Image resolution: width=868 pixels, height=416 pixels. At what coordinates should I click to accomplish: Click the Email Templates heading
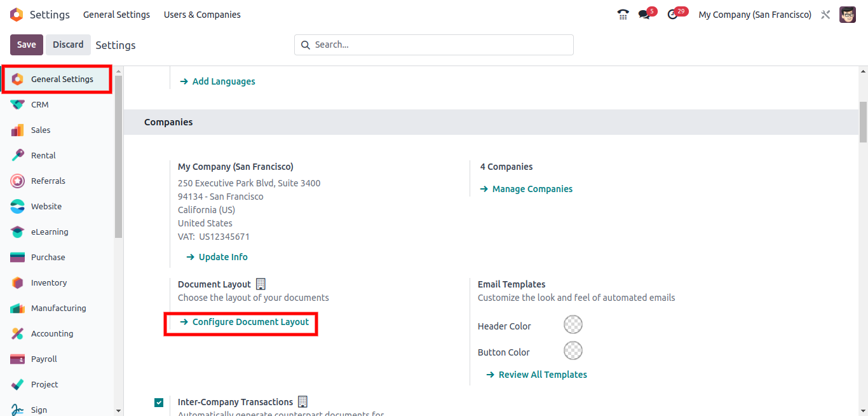pyautogui.click(x=512, y=284)
